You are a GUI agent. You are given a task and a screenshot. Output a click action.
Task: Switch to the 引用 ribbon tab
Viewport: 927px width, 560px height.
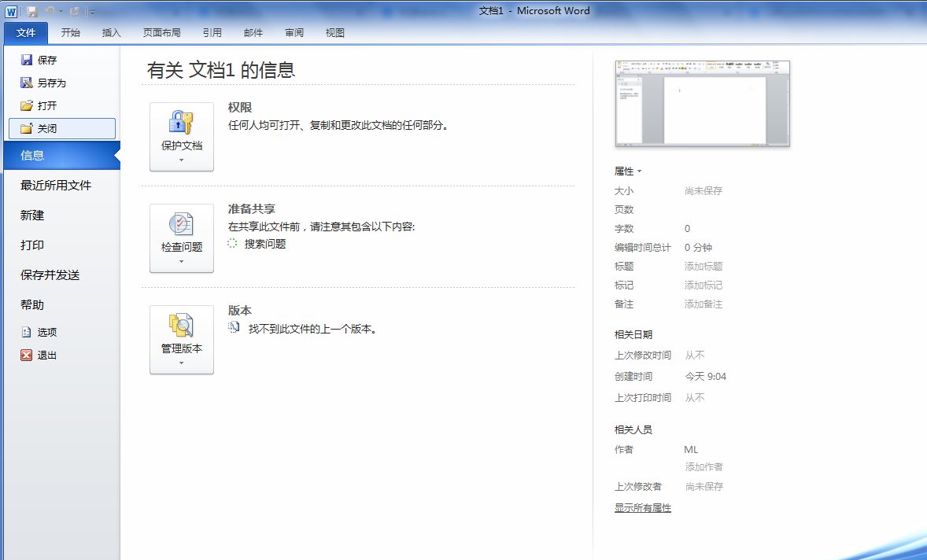(x=212, y=33)
